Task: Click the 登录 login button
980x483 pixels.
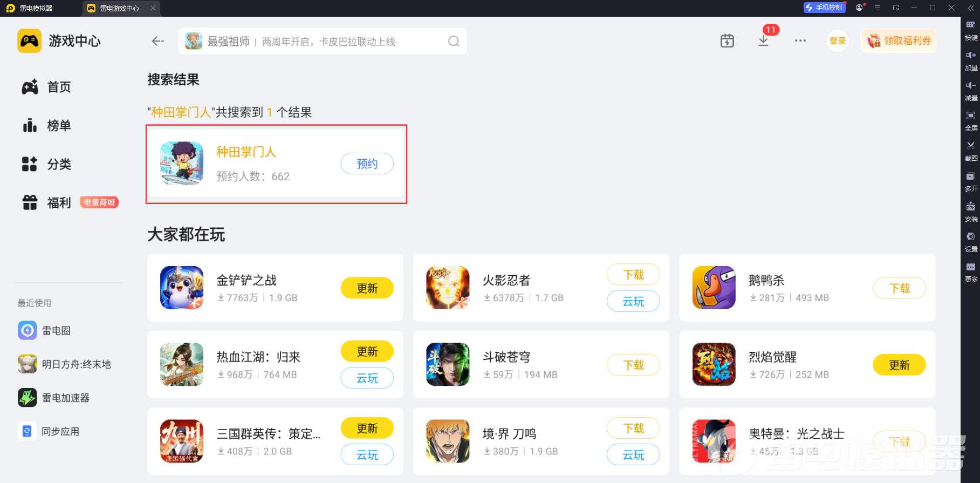Action: [x=838, y=41]
